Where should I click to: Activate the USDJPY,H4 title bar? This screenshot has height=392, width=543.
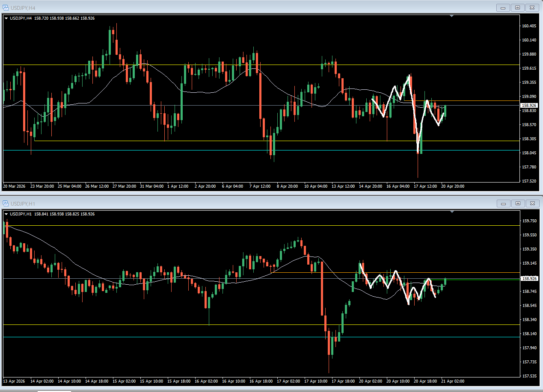(248, 7)
